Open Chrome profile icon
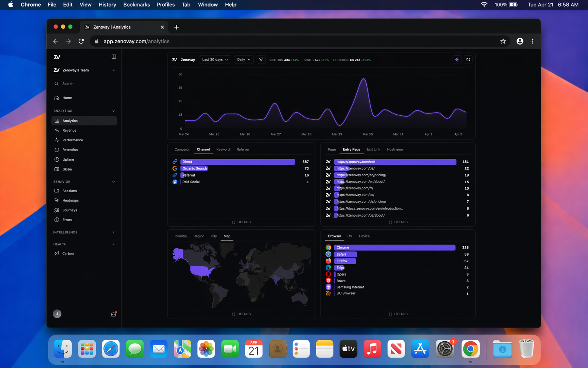 [x=520, y=41]
